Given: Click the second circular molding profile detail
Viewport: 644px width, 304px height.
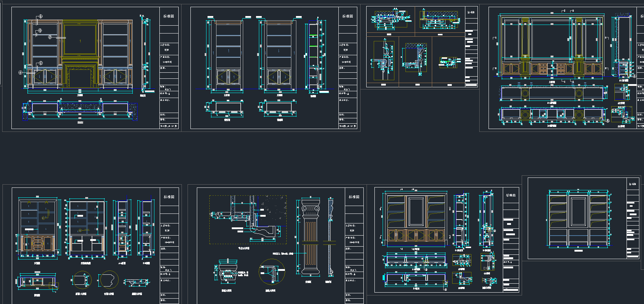Looking at the screenshot, I should coord(109,280).
